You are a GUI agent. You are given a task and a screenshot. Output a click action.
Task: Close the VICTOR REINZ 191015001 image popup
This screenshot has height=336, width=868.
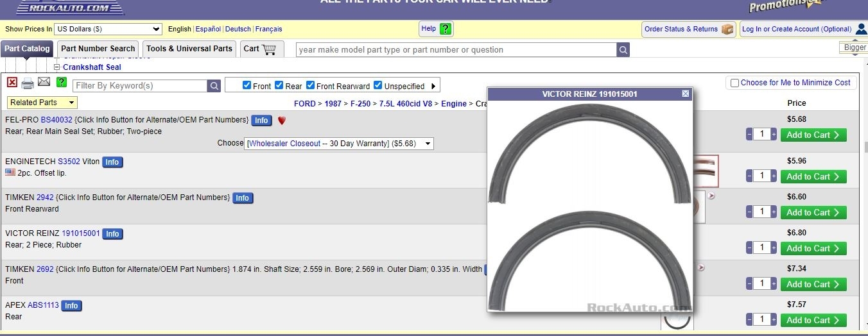tap(686, 94)
